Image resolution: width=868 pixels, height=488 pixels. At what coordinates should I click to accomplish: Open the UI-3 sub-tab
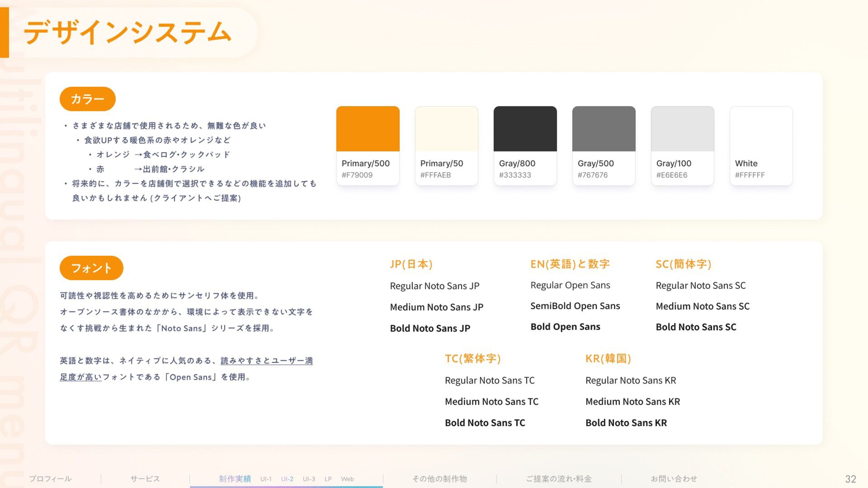(309, 479)
